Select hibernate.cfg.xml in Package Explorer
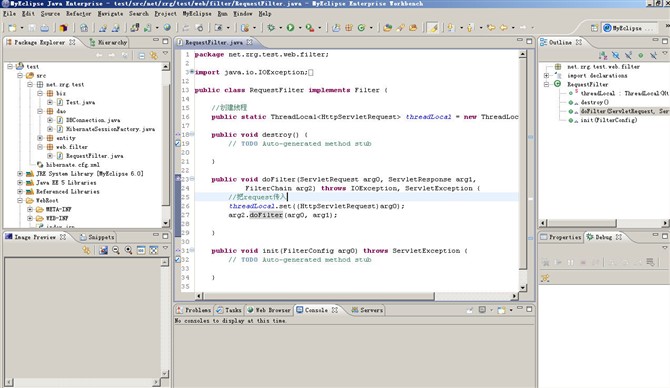Image resolution: width=670 pixels, height=388 pixels. coord(73,165)
